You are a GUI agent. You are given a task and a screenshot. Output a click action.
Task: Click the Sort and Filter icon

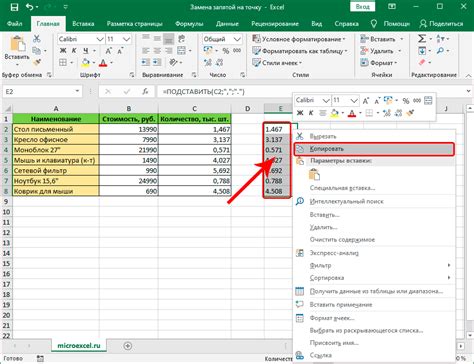coord(440,39)
